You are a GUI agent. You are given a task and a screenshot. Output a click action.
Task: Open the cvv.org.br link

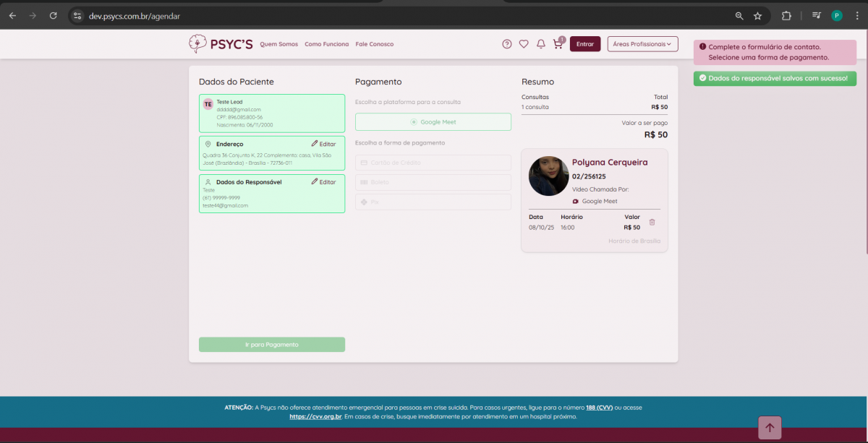[315, 416]
